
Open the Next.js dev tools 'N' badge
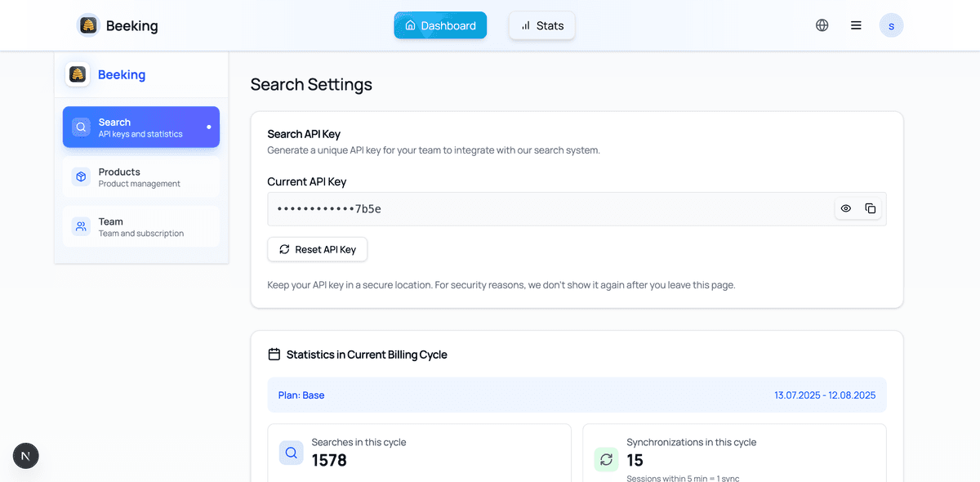click(x=25, y=456)
